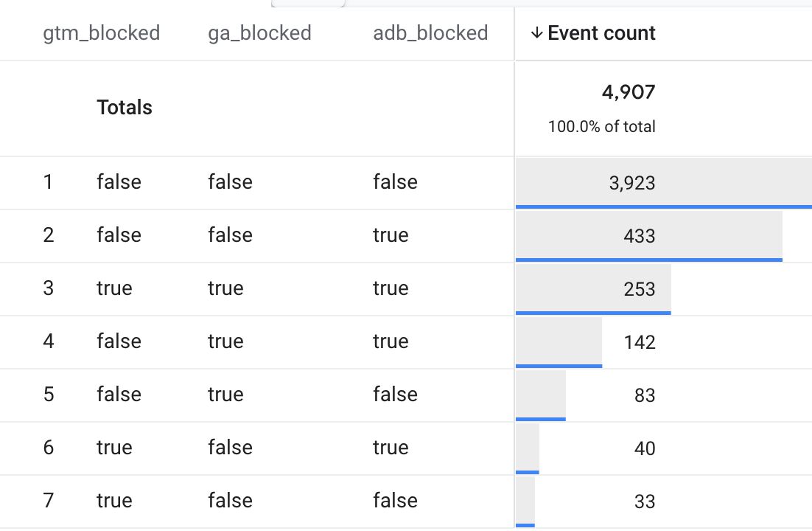Click row number 3
The width and height of the screenshot is (812, 531).
48,288
